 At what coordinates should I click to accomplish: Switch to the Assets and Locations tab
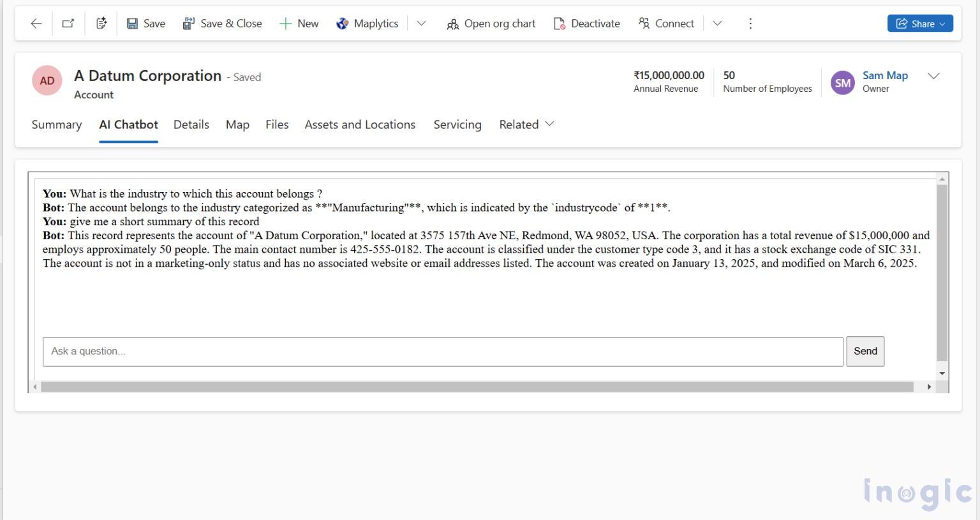(x=360, y=124)
